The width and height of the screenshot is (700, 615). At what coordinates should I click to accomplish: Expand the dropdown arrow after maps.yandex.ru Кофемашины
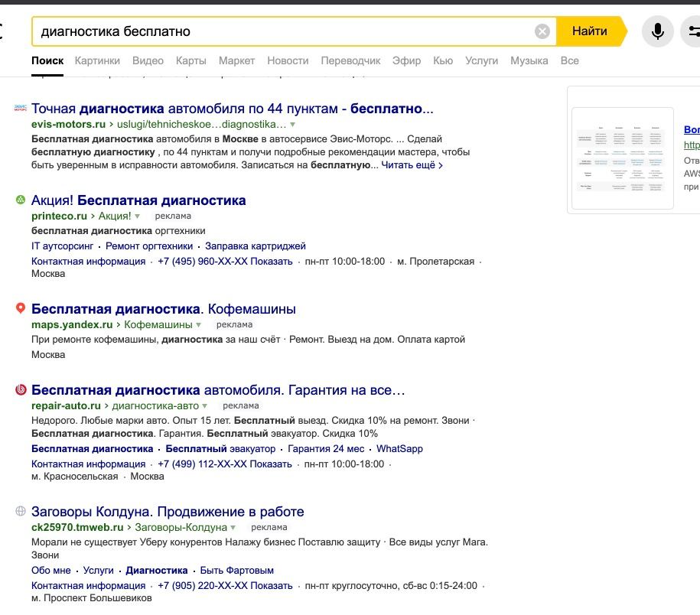coord(199,325)
